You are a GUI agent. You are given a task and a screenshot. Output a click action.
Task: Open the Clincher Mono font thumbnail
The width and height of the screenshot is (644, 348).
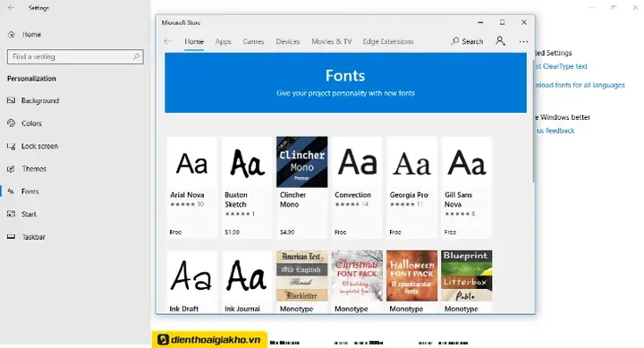click(x=302, y=162)
